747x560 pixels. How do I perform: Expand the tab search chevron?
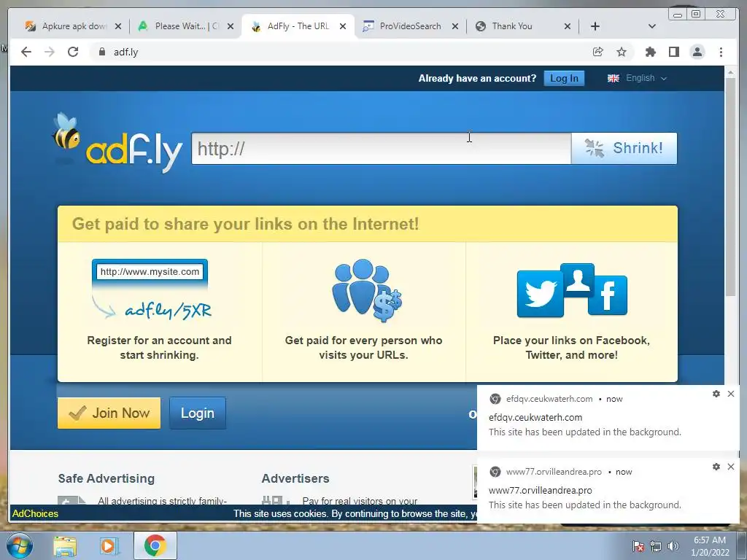652,26
